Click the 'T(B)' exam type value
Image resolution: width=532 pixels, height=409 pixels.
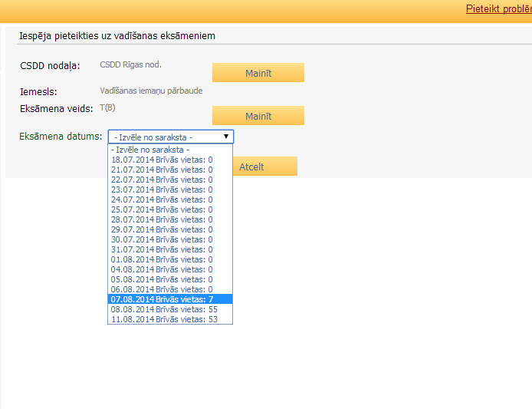(x=107, y=108)
